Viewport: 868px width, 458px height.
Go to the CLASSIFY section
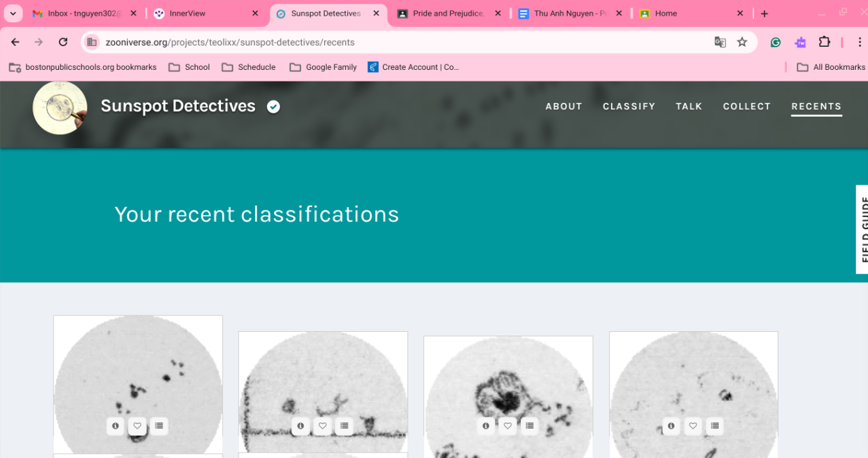tap(629, 107)
